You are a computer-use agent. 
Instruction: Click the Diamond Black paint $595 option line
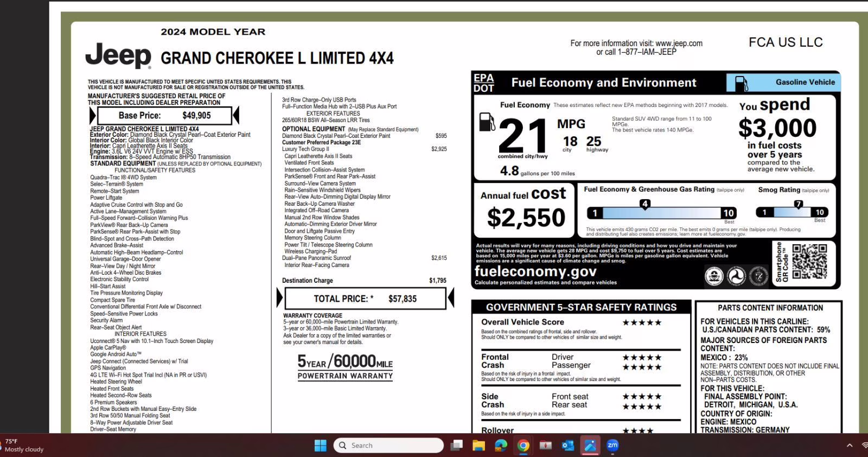[x=364, y=136]
